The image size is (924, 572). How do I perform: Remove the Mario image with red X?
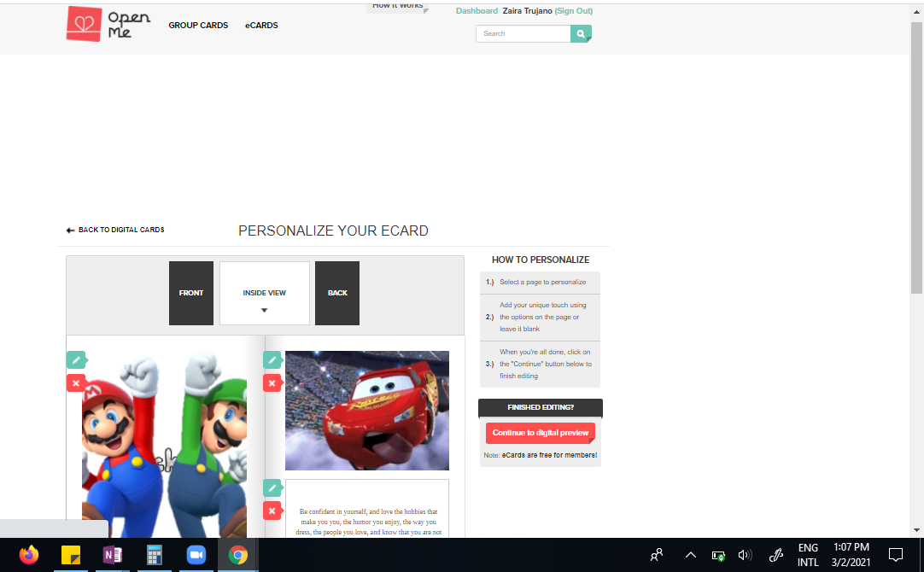[x=76, y=383]
